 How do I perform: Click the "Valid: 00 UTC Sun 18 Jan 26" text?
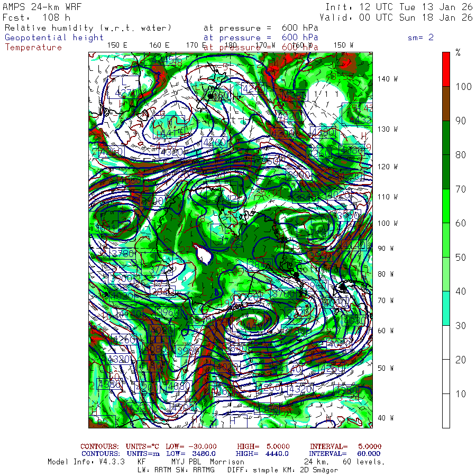tap(399, 17)
